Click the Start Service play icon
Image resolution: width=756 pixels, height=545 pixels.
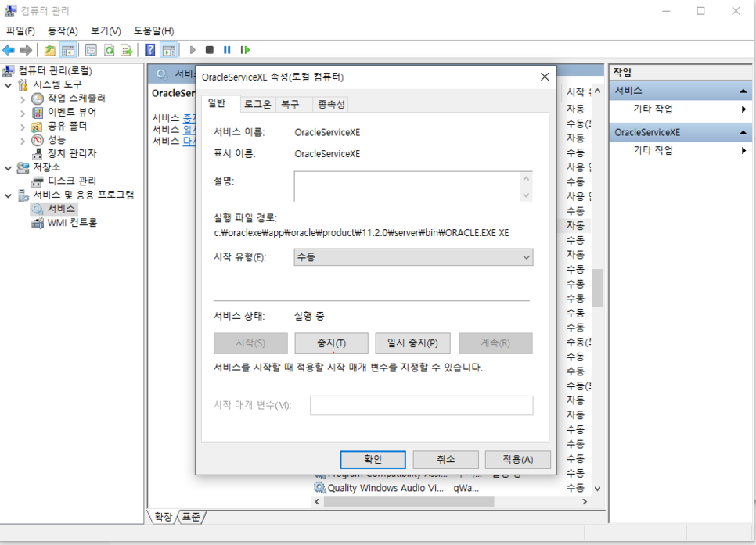(193, 50)
